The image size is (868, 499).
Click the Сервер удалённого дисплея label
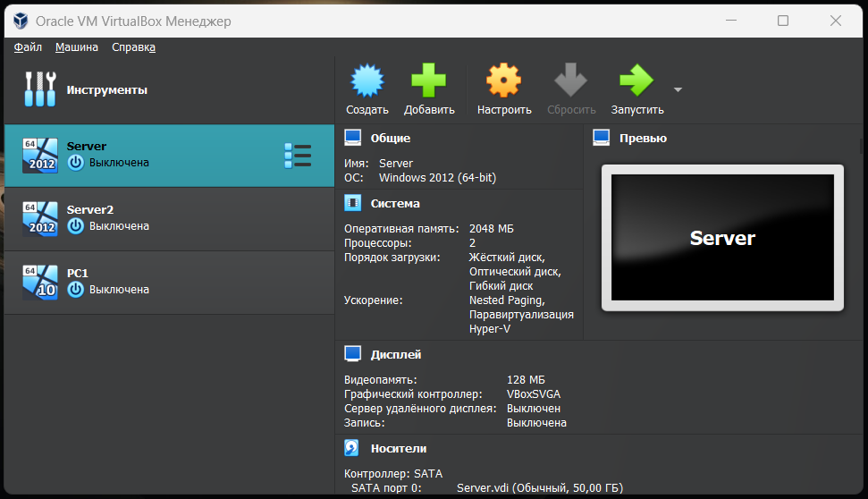(420, 409)
